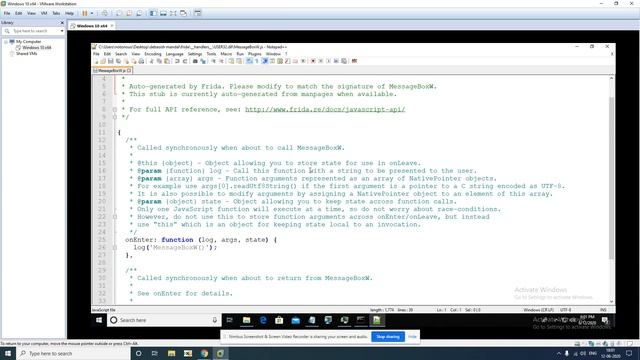Screen dimensions: 640x360
Task: Collapse fold marker at line 8
Action: (x=115, y=109)
